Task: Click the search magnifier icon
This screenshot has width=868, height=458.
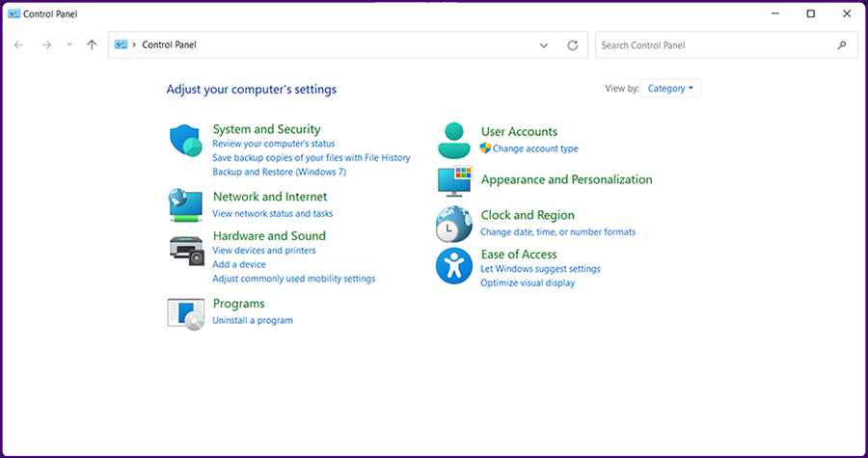Action: (842, 45)
